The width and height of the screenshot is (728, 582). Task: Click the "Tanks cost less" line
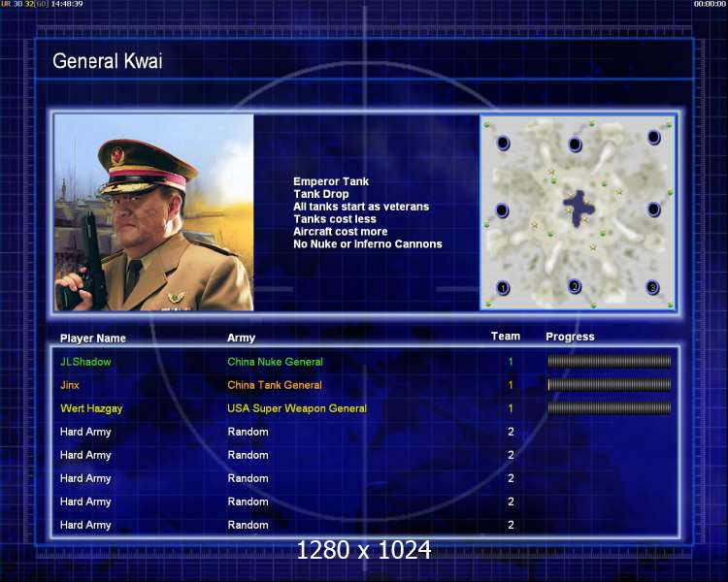point(335,219)
